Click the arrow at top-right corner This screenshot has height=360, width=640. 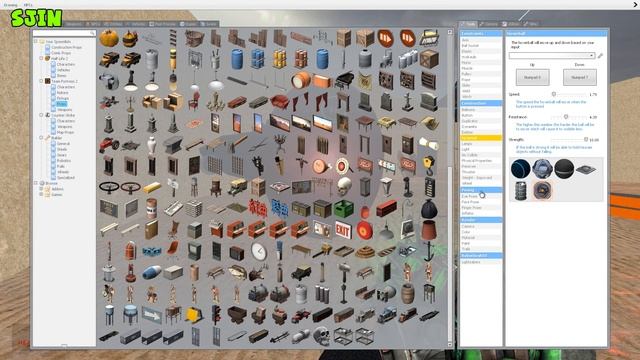635,4
